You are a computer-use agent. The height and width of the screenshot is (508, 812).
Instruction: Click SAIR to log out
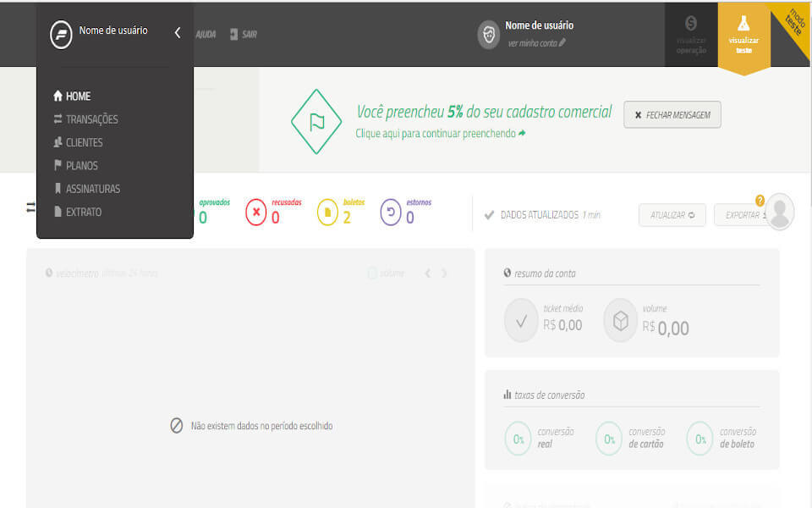point(249,34)
